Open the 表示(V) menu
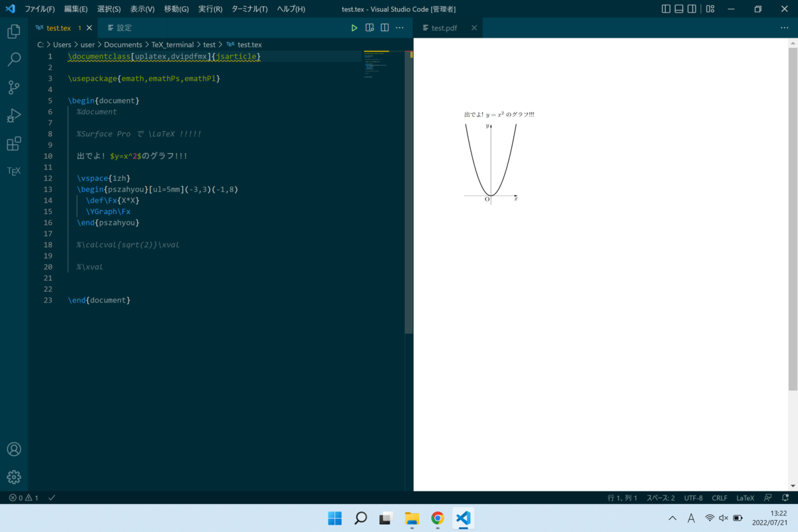Image resolution: width=798 pixels, height=532 pixels. click(142, 9)
